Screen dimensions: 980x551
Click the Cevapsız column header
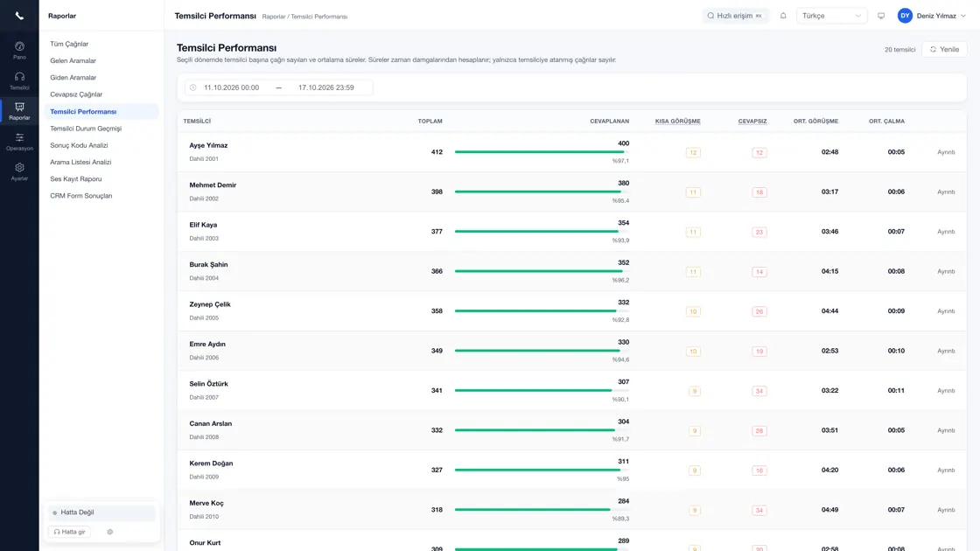752,122
